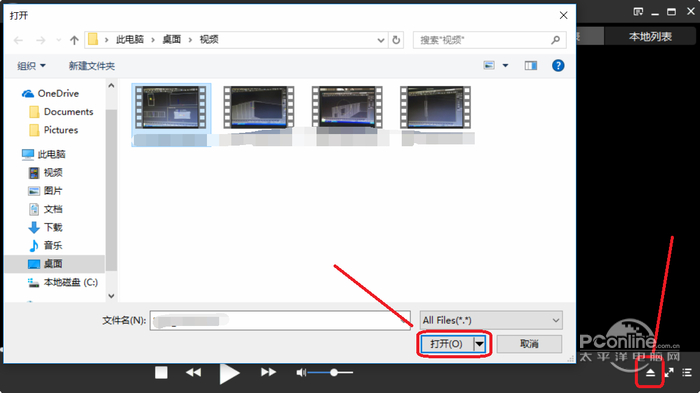The image size is (700, 393).
Task: Go forward with the right arrow
Action: point(41,40)
